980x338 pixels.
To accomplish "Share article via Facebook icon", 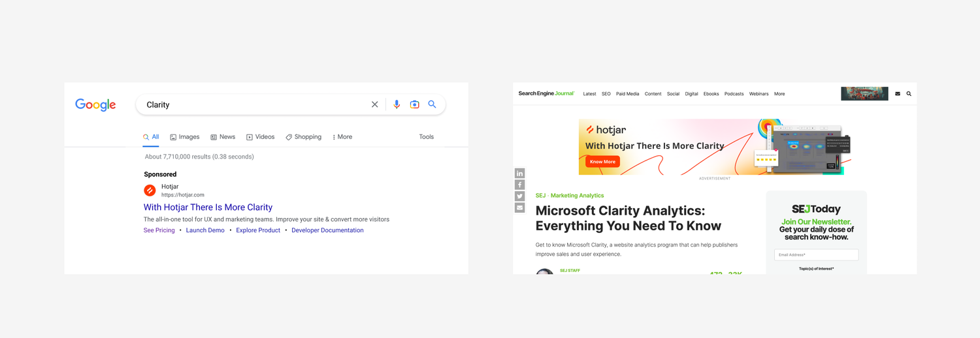I will click(519, 185).
